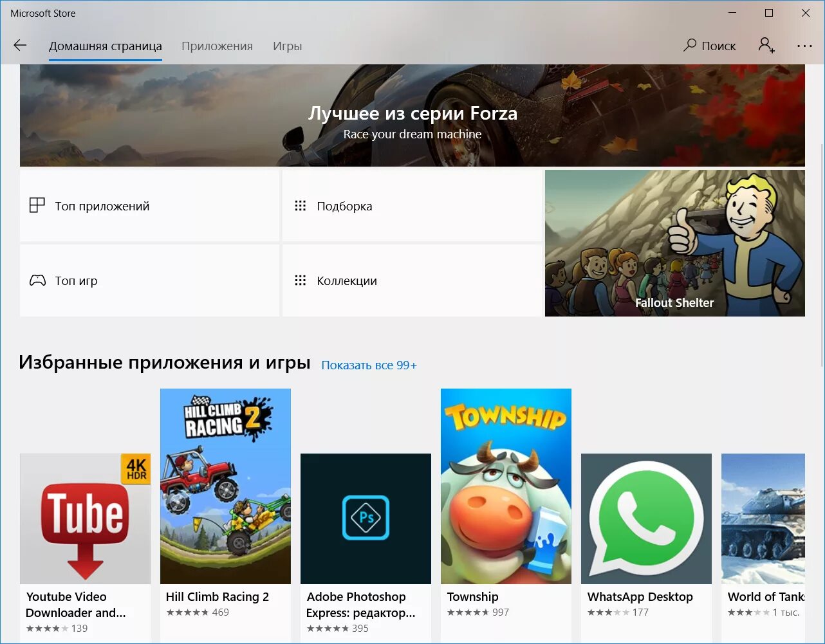825x644 pixels.
Task: Switch to the Игры tab
Action: [287, 46]
